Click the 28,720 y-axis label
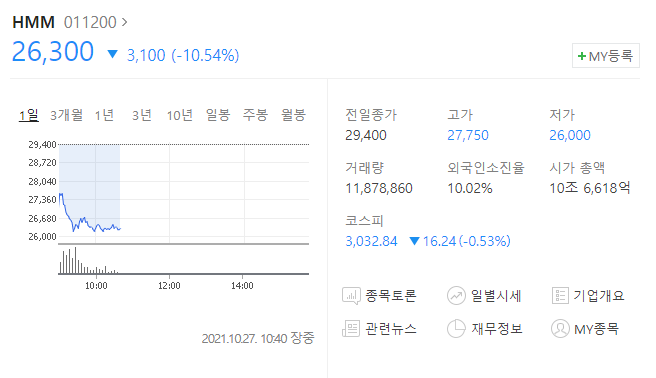Viewport: 656px width, 378px height. point(42,163)
